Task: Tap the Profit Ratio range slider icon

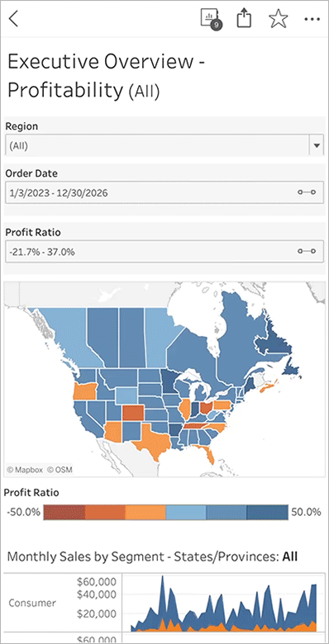Action: pos(307,251)
